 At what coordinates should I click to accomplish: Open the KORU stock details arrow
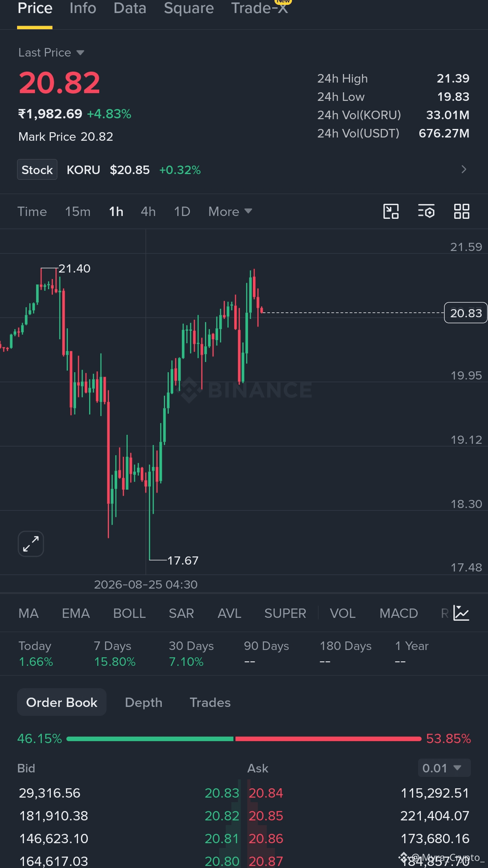coord(464,169)
